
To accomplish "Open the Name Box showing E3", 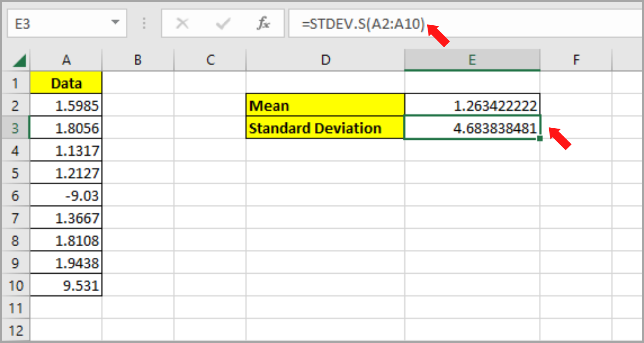I will pos(64,24).
